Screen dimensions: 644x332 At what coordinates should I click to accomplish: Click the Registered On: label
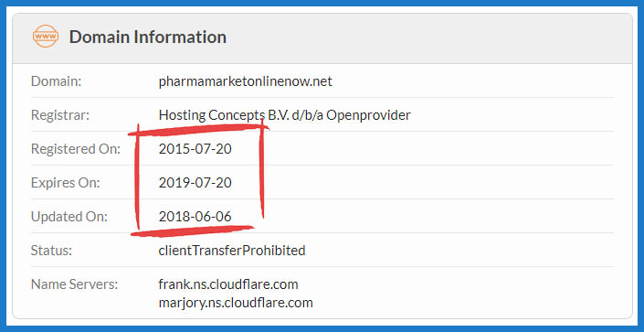click(76, 149)
